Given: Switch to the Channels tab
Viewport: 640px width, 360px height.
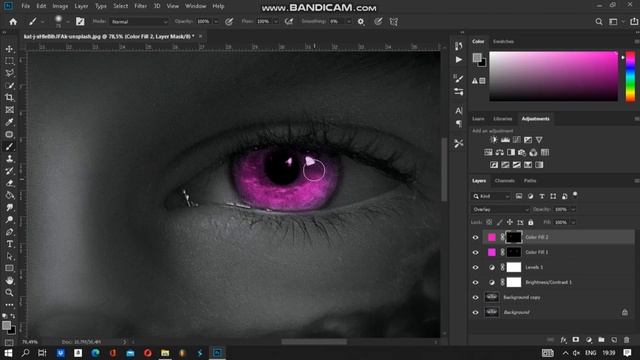Looking at the screenshot, I should tap(504, 180).
